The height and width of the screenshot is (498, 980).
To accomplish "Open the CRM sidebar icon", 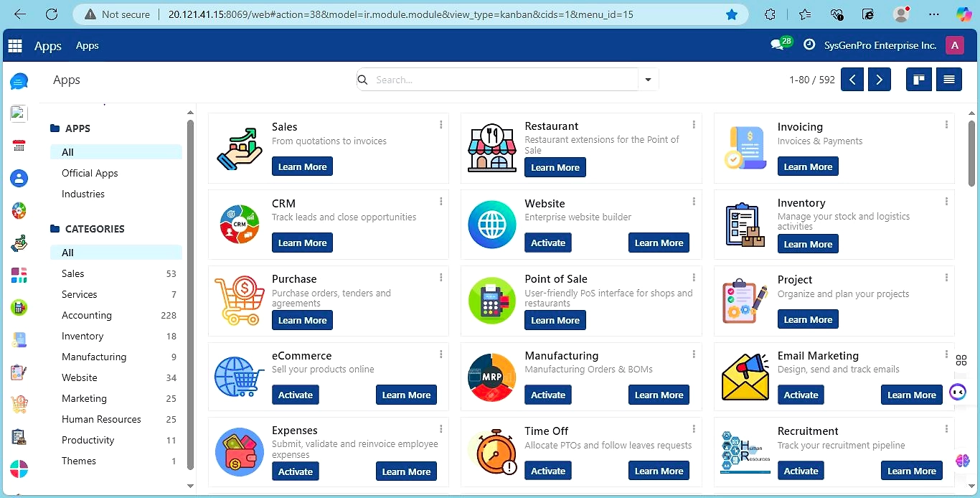I will coord(19,210).
